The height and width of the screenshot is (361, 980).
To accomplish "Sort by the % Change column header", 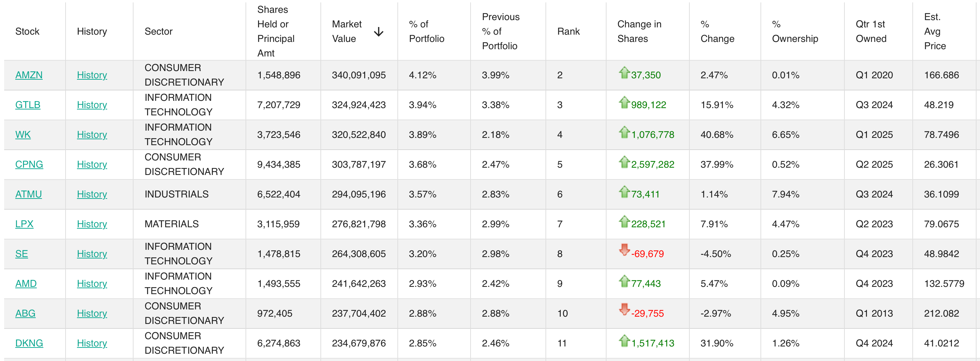I will [x=717, y=32].
